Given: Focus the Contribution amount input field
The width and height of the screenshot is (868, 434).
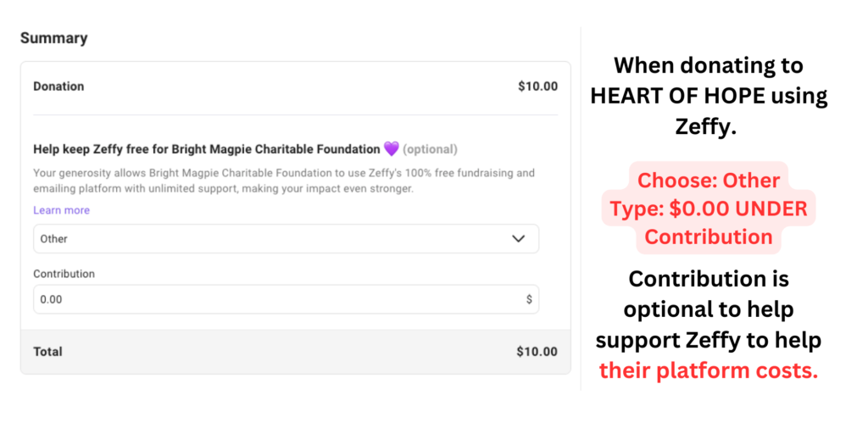Looking at the screenshot, I should [271, 299].
